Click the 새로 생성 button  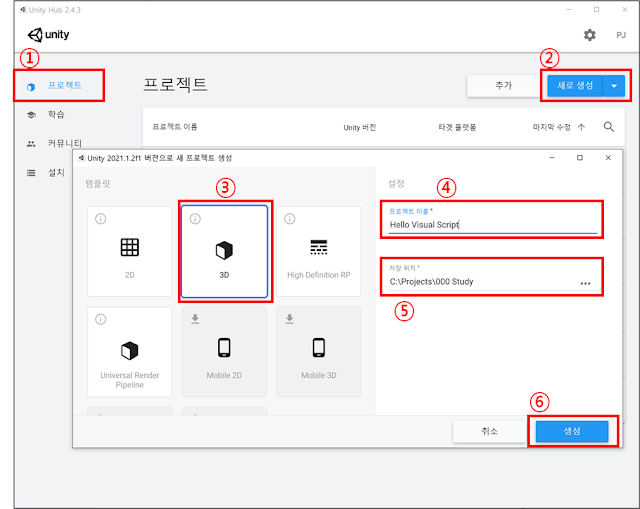coord(575,85)
